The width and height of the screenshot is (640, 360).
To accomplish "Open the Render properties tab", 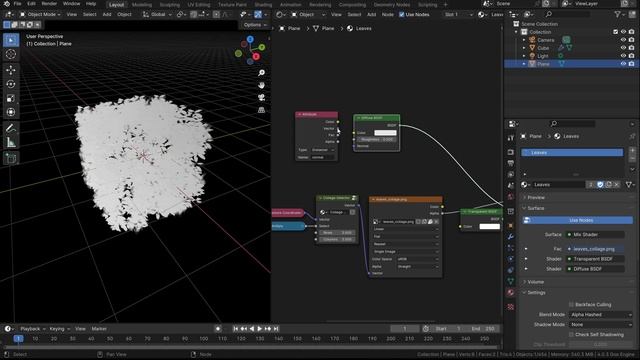I will point(511,152).
